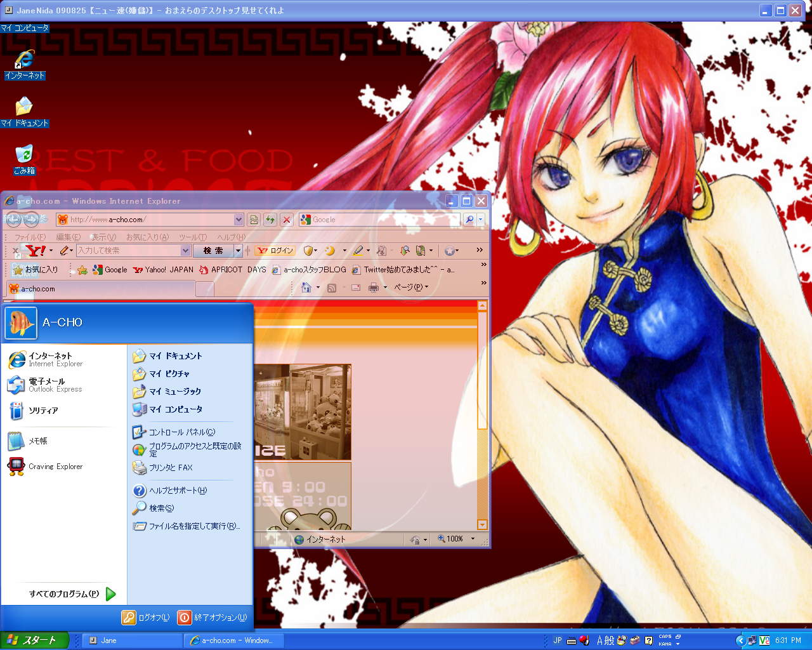Click the IE Home icon

(306, 288)
